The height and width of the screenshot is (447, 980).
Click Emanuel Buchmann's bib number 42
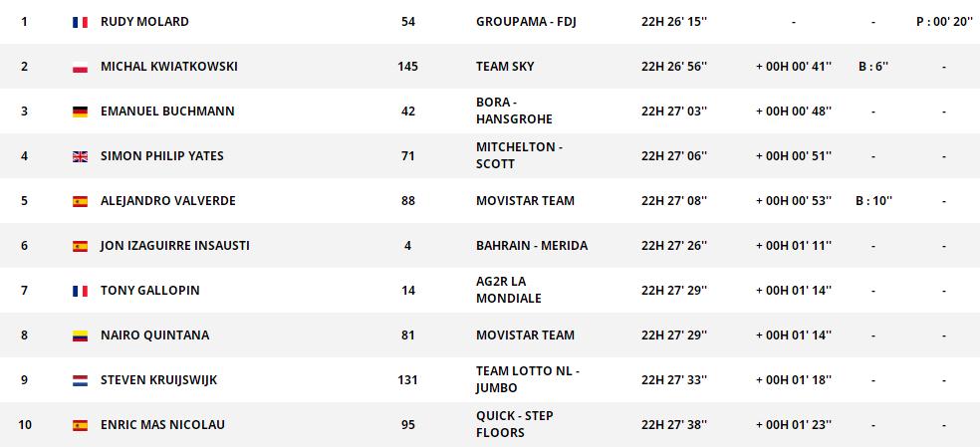click(408, 112)
